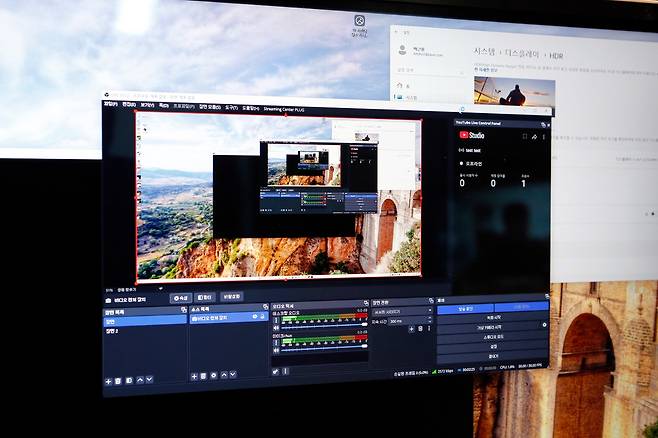The width and height of the screenshot is (658, 438).
Task: Open Settings from the controls panel
Action: point(492,346)
